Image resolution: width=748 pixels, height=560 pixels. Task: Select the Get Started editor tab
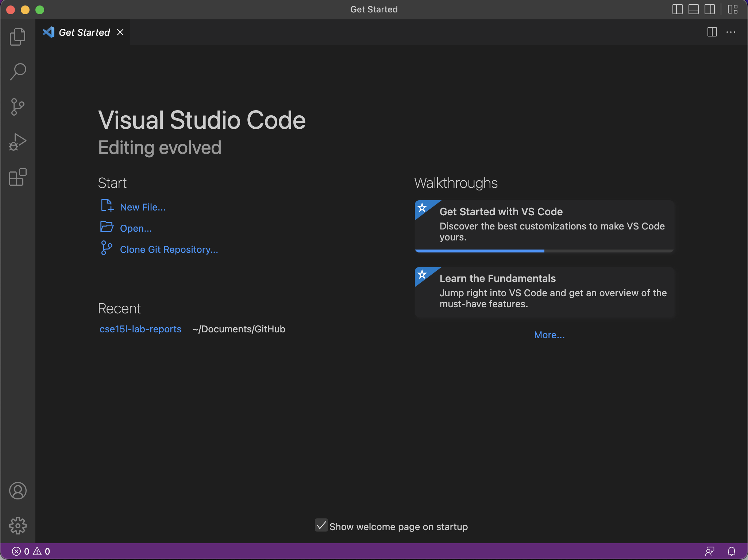83,32
